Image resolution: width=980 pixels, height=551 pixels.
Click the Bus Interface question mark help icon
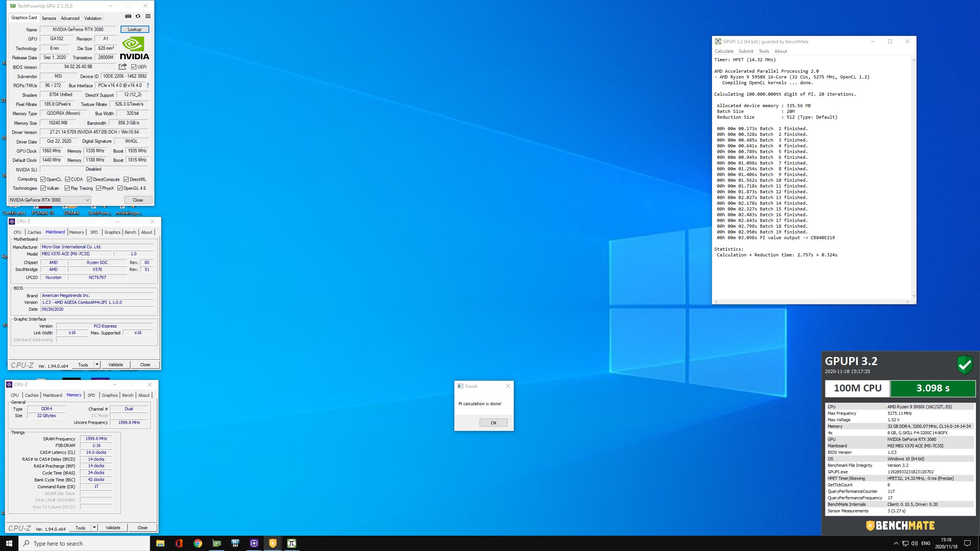pos(148,85)
